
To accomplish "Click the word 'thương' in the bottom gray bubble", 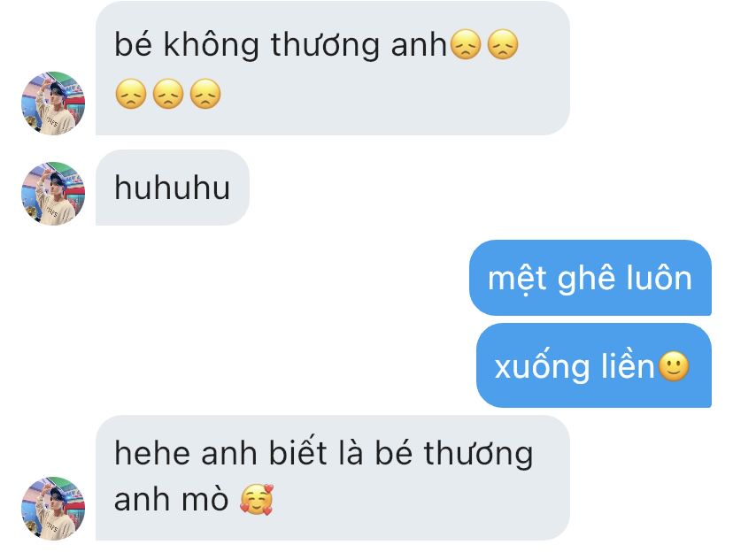I will [478, 454].
